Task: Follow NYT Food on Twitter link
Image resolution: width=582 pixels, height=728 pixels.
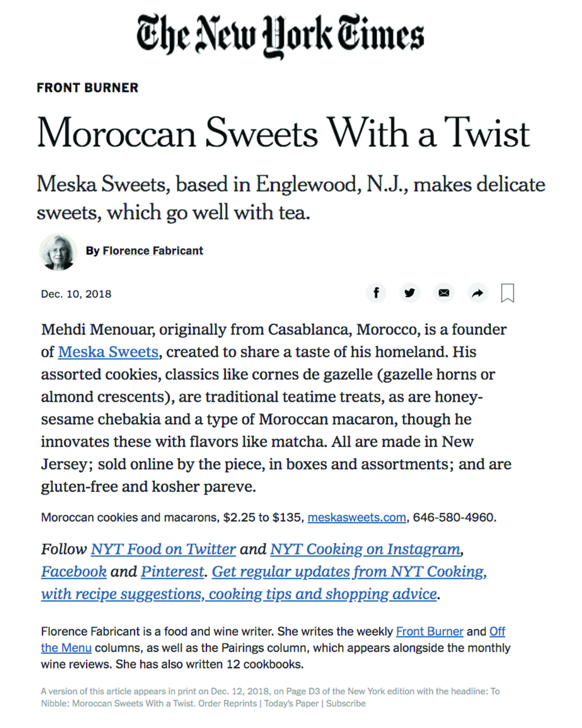Action: click(163, 549)
